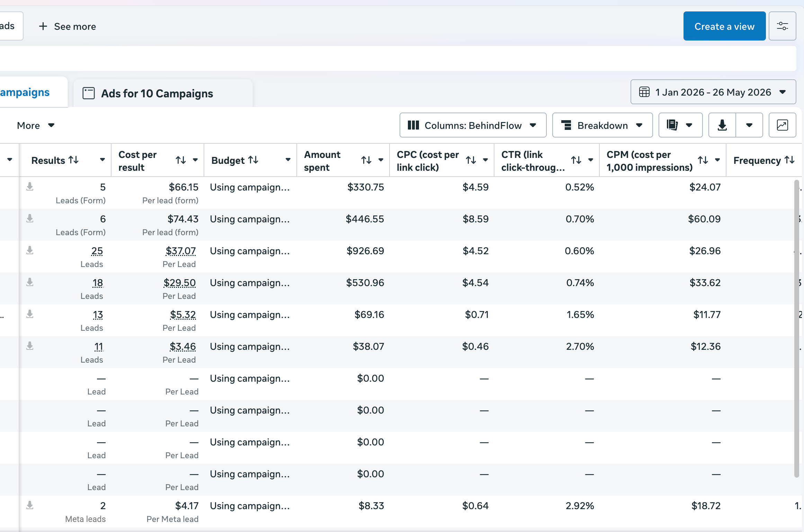Screen dimensions: 804x532
Task: Expand the export options arrow
Action: (x=749, y=125)
